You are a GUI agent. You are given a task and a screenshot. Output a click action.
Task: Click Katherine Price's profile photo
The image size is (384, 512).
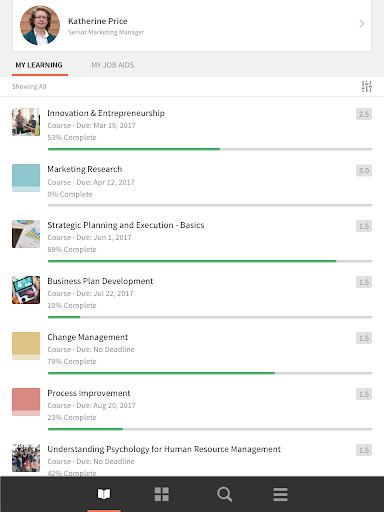point(40,25)
